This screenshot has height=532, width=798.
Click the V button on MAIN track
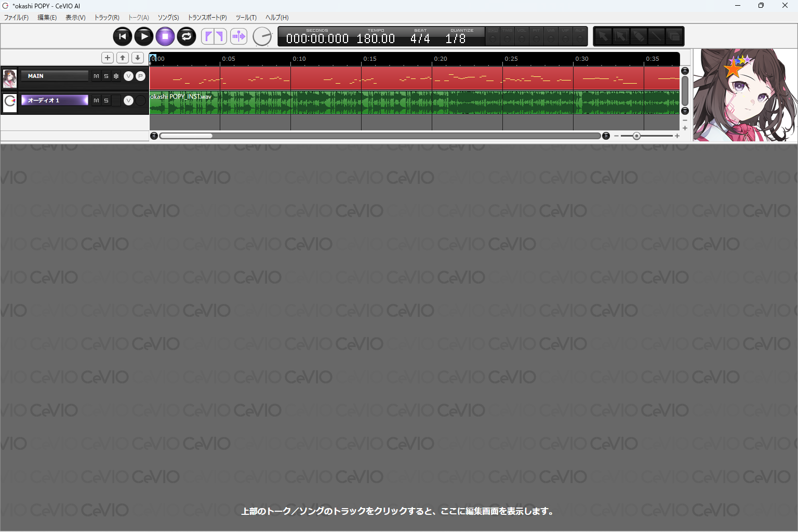point(128,76)
